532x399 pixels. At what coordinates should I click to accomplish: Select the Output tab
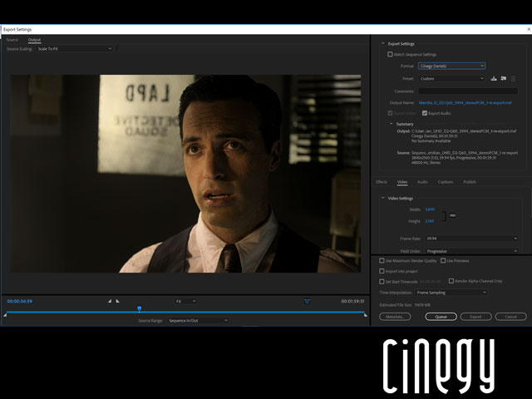(34, 40)
